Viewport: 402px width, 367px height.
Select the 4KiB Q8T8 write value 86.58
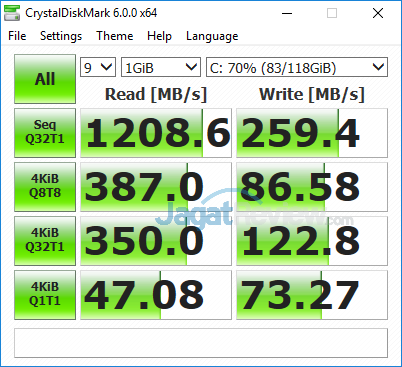tap(312, 187)
